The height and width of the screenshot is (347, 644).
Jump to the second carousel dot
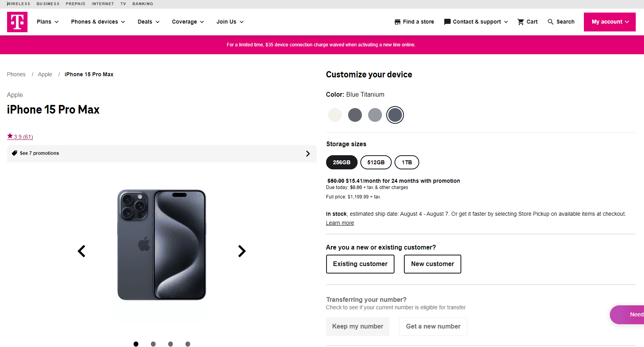click(x=153, y=344)
